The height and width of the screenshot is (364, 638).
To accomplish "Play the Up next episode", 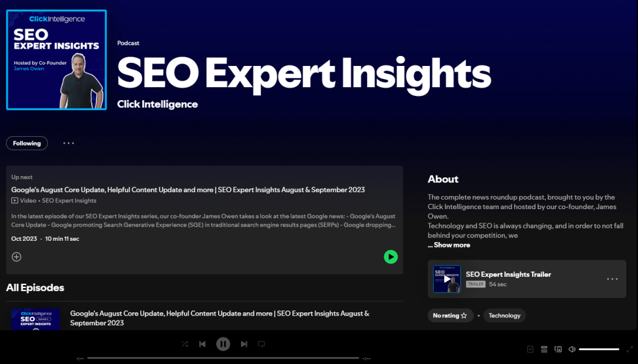I will [391, 256].
